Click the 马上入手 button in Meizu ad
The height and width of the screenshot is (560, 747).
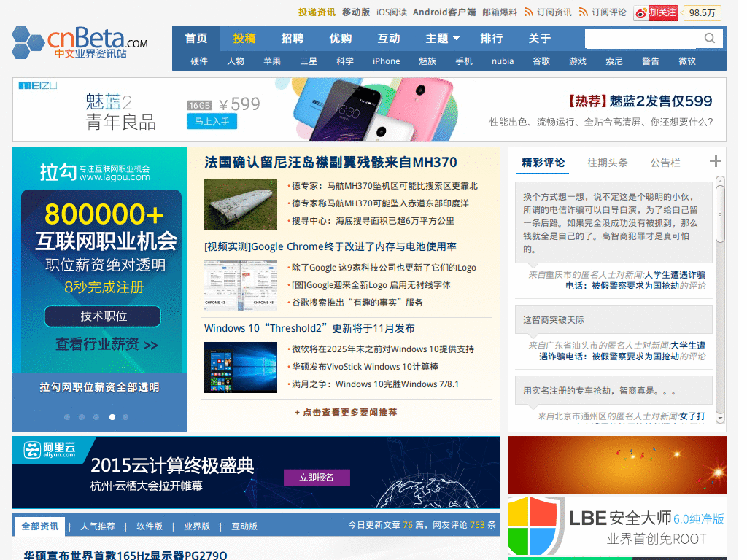click(x=212, y=122)
